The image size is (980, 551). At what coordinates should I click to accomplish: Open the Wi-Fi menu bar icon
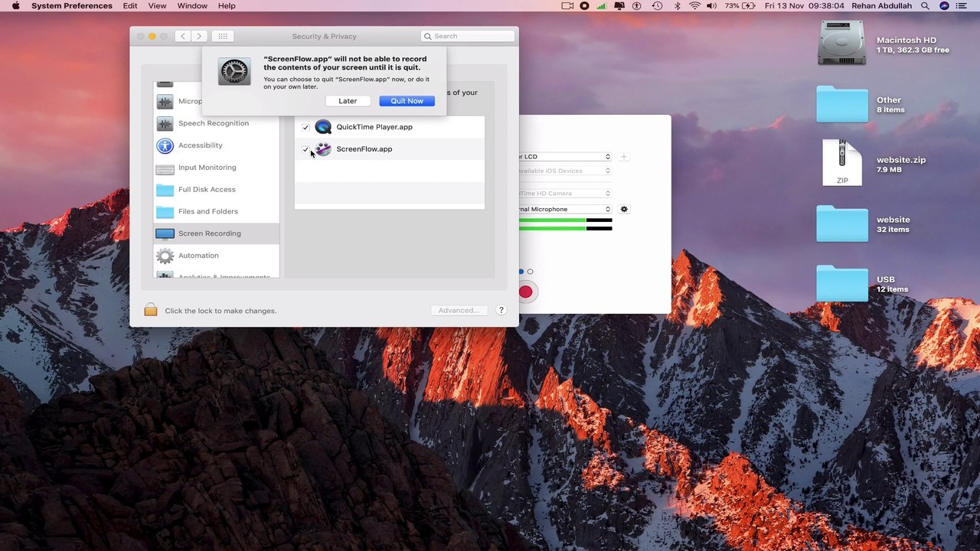point(694,5)
